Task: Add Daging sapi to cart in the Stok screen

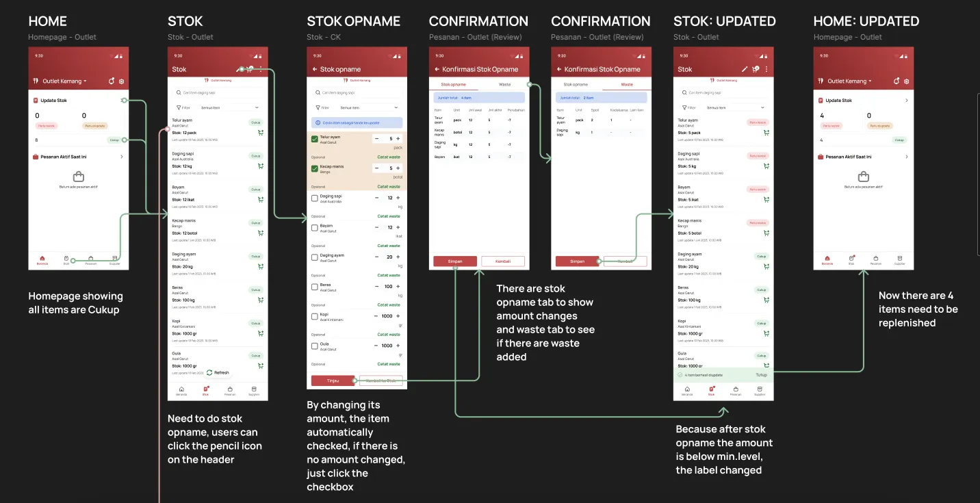Action: (261, 166)
